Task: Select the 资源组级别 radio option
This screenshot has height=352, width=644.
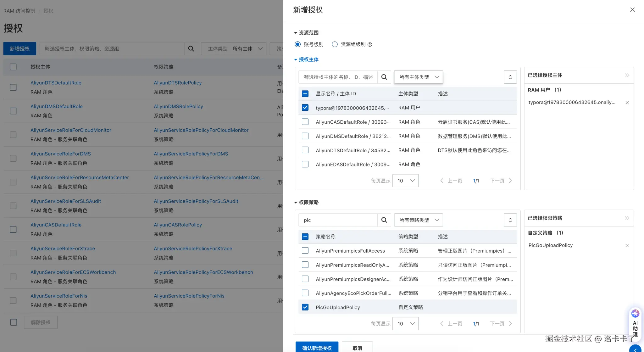Action: 335,44
